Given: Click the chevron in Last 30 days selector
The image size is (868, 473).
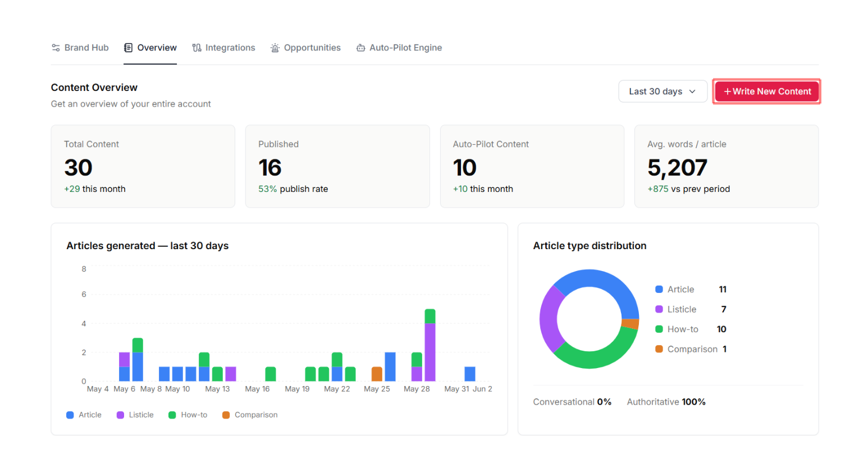Looking at the screenshot, I should pyautogui.click(x=692, y=91).
